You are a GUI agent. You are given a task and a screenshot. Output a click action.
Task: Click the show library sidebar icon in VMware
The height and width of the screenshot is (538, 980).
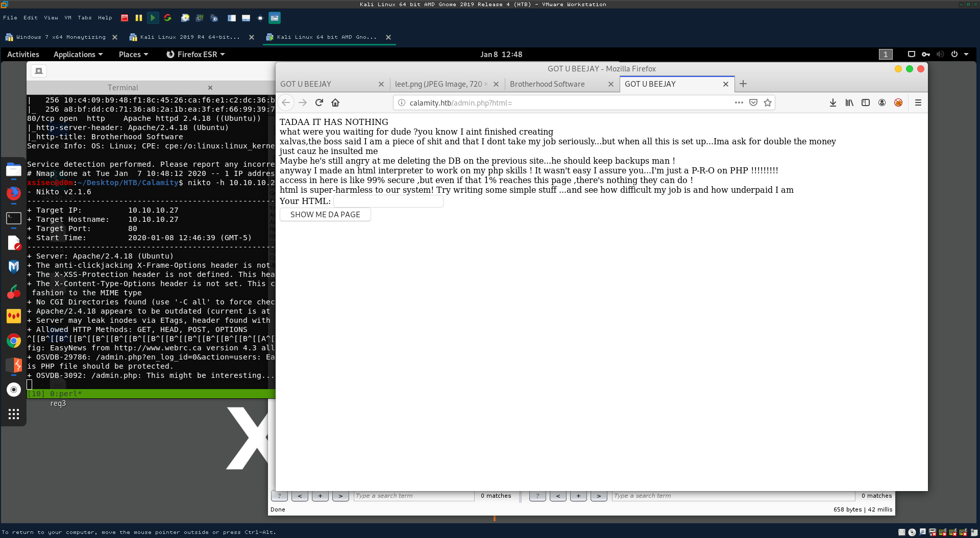point(232,18)
